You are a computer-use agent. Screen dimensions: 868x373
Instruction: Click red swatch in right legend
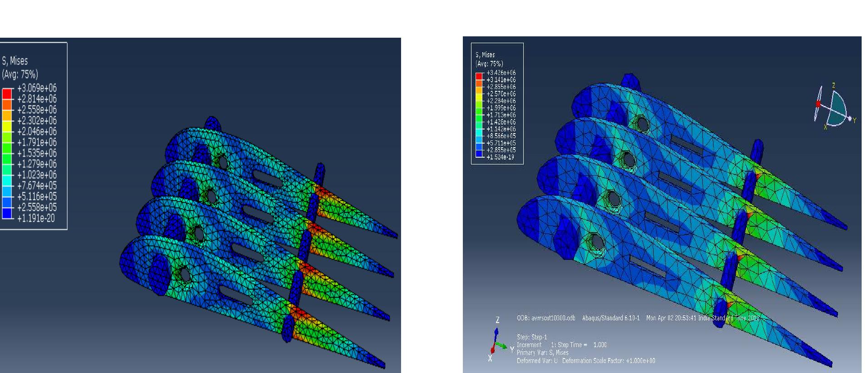[479, 76]
